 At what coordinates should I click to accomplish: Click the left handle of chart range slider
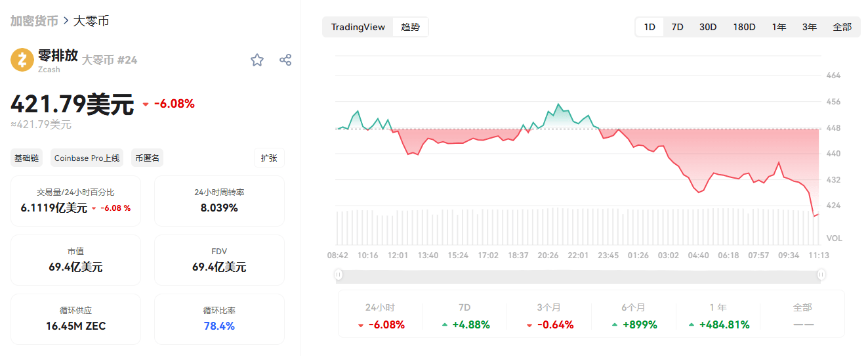coord(339,275)
